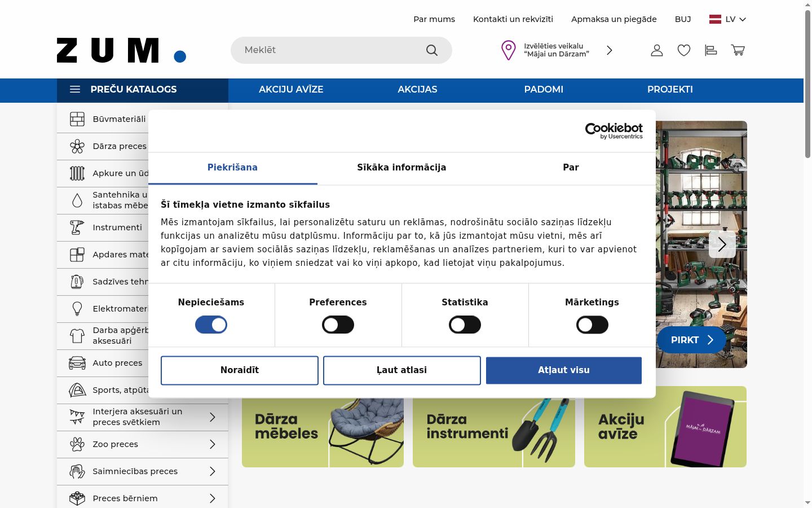Viewport: 812px width, 508px height.
Task: Click the search magnifier icon
Action: click(432, 50)
